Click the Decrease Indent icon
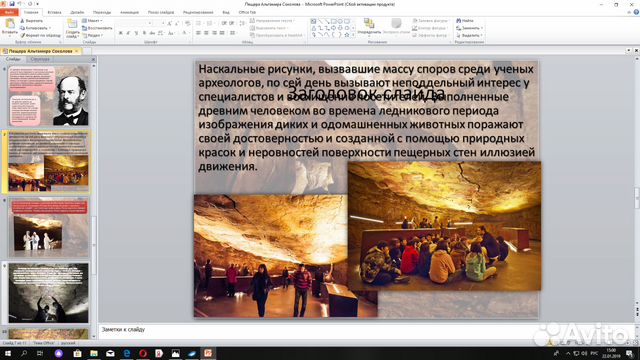The width and height of the screenshot is (640, 360). click(224, 23)
